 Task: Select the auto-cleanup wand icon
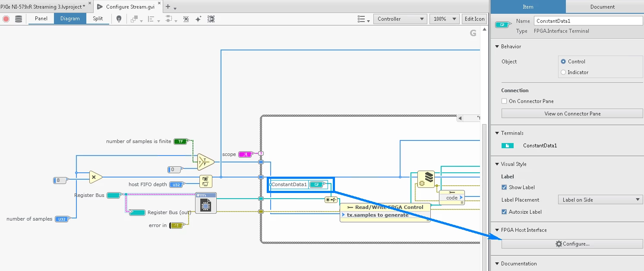coord(199,19)
